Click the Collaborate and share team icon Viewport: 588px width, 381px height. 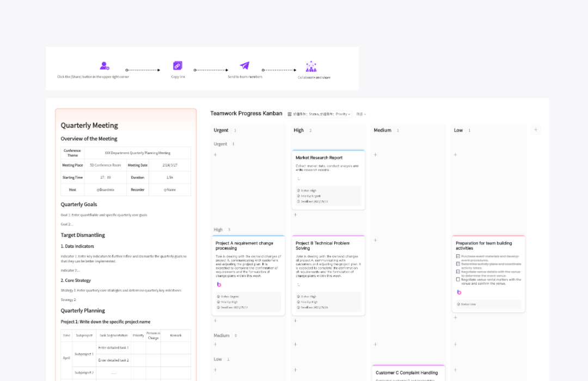click(311, 66)
